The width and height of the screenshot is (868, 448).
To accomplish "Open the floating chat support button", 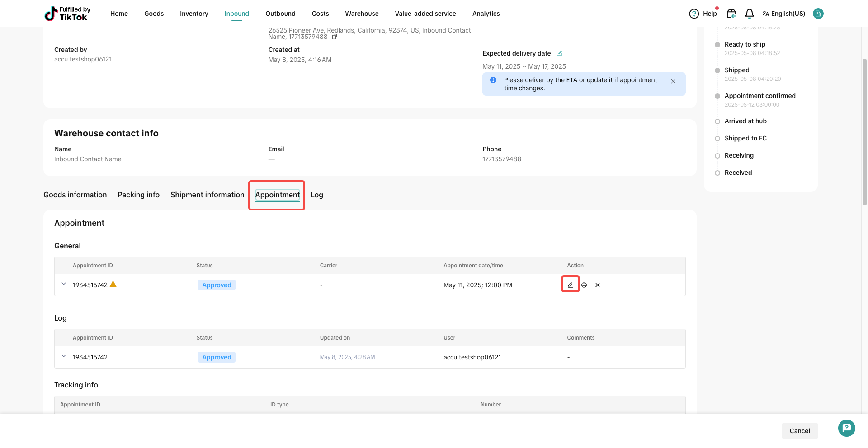I will 846,428.
